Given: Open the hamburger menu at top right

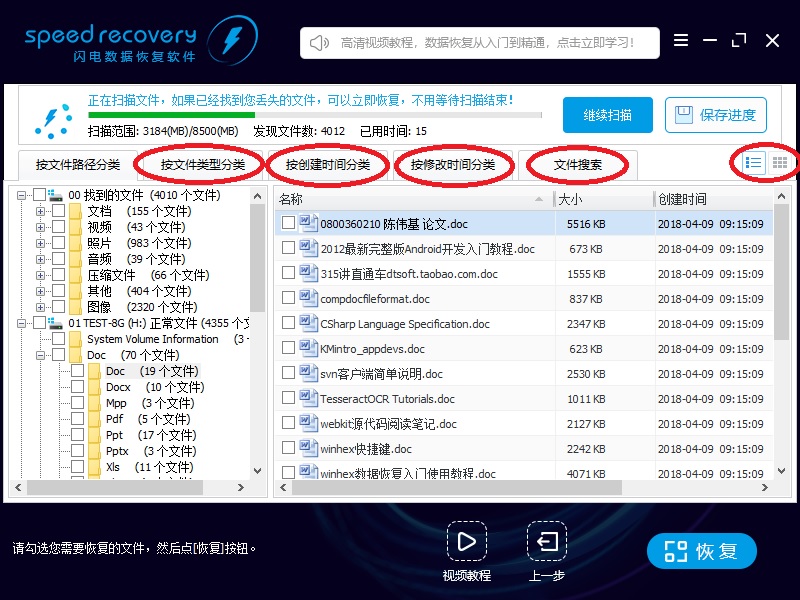Looking at the screenshot, I should [x=682, y=40].
